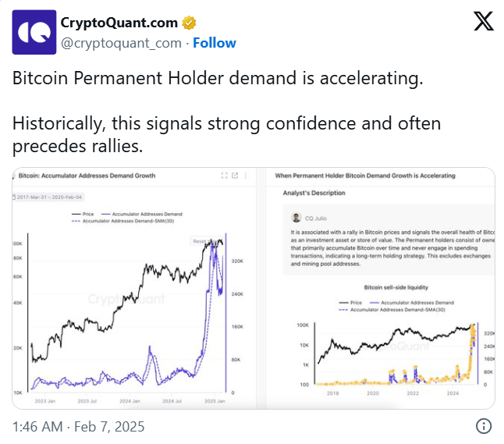Toggle the Price legend in left chart
504x444 pixels.
point(83,214)
